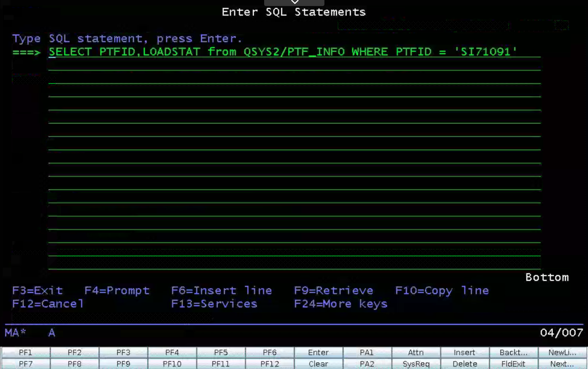The width and height of the screenshot is (588, 369).
Task: Click the PF5 key button
Action: pyautogui.click(x=221, y=352)
